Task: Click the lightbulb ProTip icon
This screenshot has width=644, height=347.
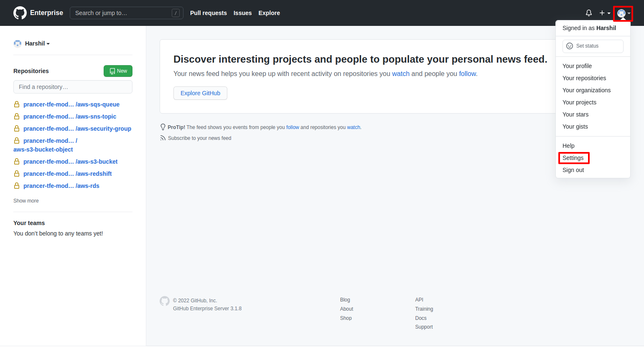Action: click(x=163, y=127)
